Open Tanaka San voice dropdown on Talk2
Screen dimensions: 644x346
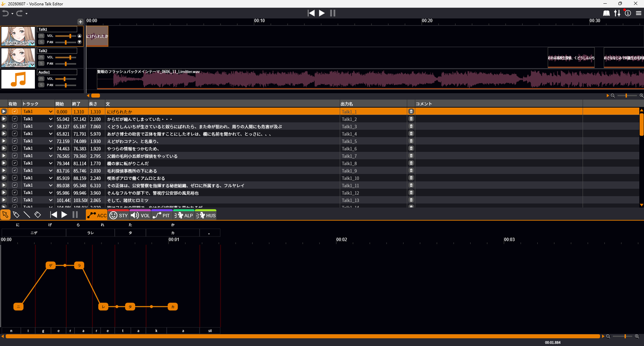pos(32,64)
